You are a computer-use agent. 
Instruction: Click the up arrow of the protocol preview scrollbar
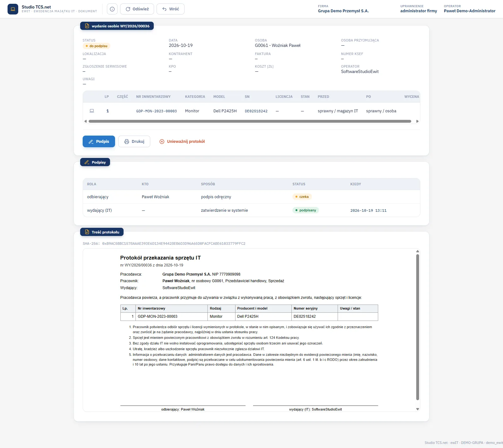(417, 251)
